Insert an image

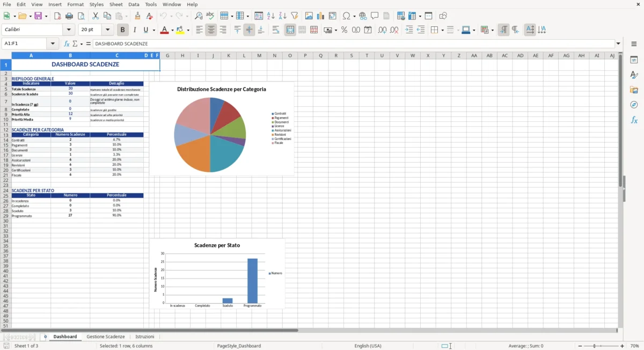pos(309,16)
